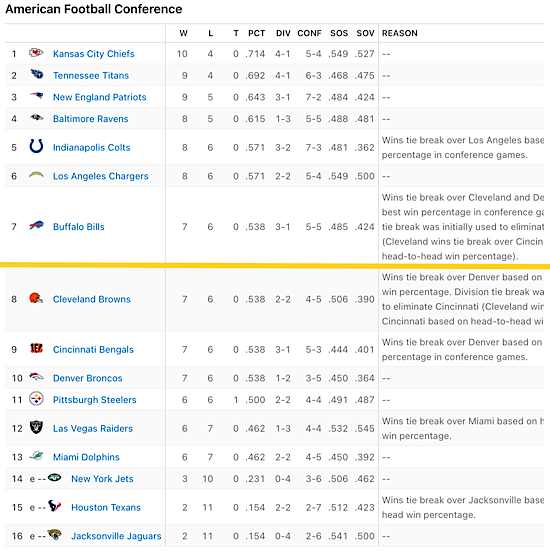Click the Pittsburgh Steelers logo icon
550x551 pixels.
36,399
